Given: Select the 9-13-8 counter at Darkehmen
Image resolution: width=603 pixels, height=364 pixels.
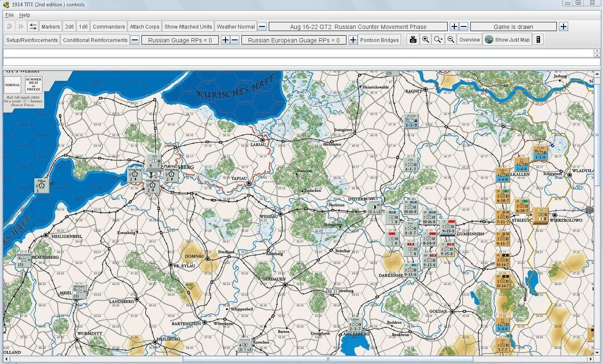Looking at the screenshot, I should coord(410,270).
